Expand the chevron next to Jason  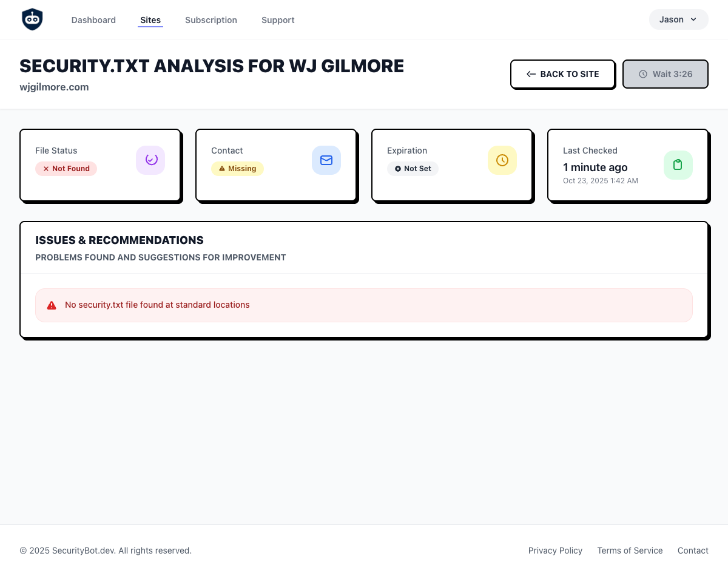[693, 19]
